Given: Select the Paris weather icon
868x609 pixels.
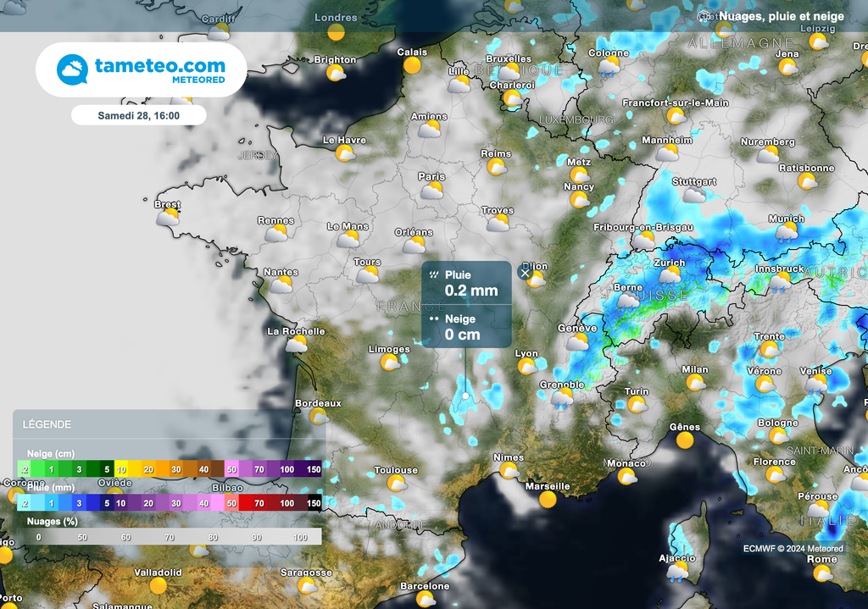Looking at the screenshot, I should 431,191.
